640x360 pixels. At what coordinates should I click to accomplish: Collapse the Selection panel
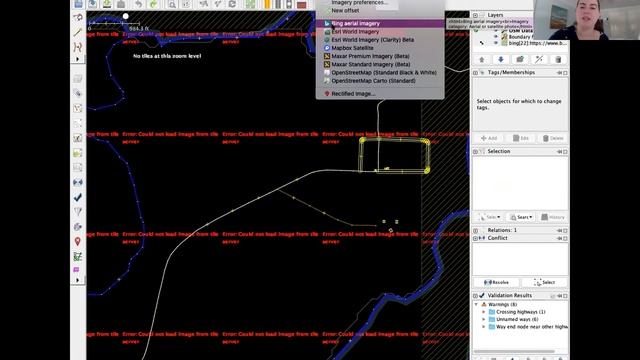476,151
